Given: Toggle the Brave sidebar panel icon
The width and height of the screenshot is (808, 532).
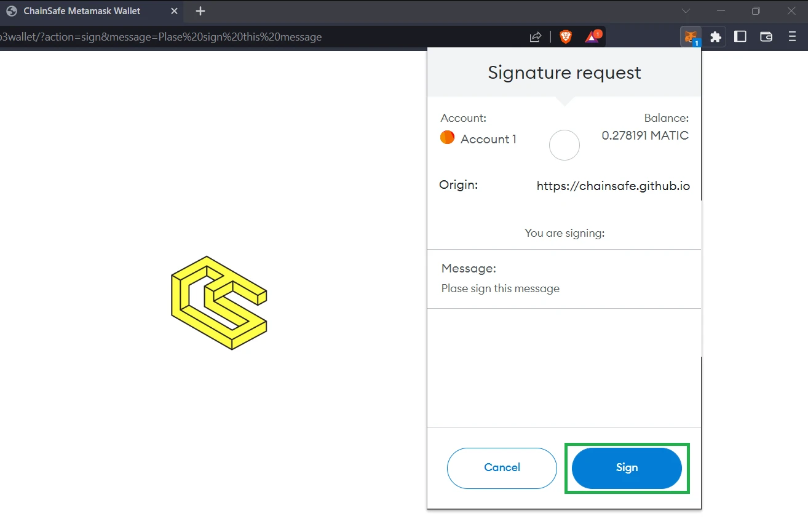Looking at the screenshot, I should pos(740,37).
